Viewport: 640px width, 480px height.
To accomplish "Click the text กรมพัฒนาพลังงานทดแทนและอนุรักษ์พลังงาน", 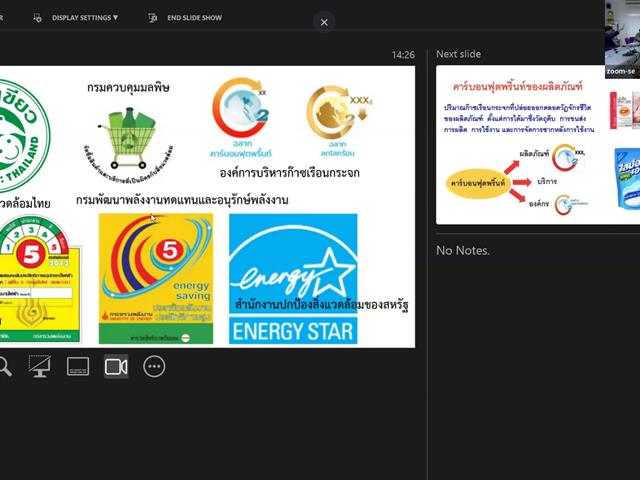I will coord(182,200).
